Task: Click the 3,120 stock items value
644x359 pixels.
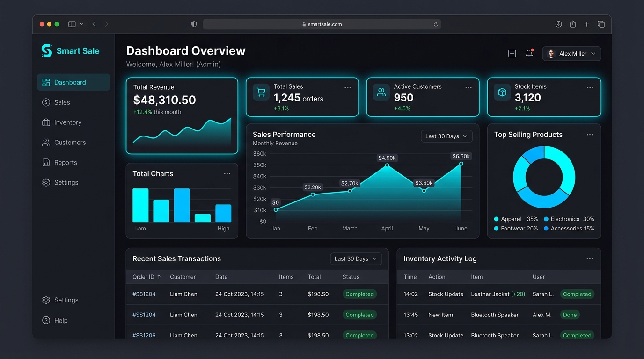Action: 527,98
